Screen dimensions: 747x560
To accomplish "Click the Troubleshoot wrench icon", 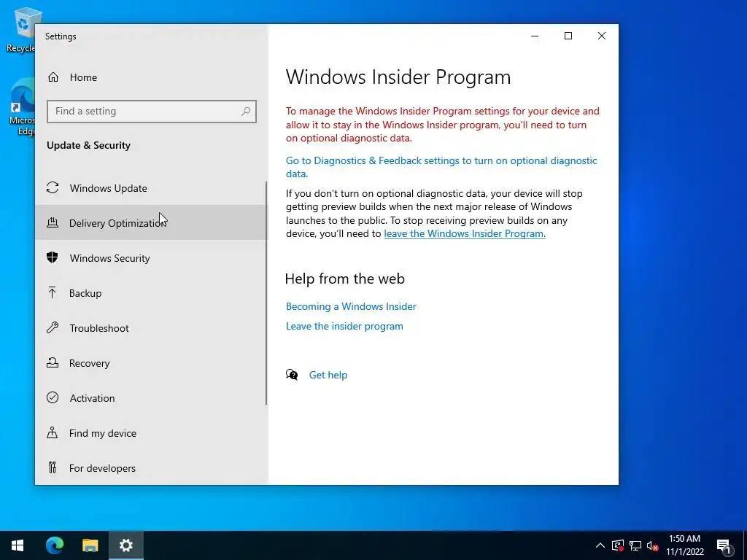I will (x=53, y=327).
